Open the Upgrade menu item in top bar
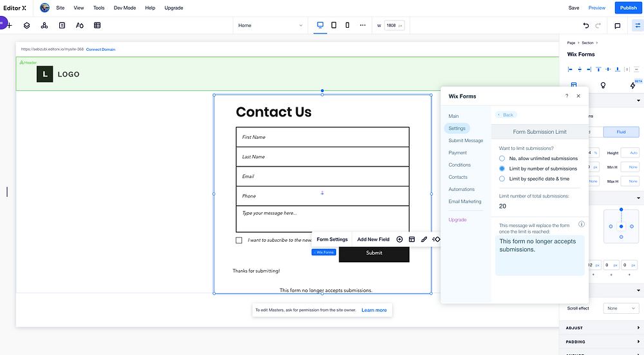Screen dimensions: 644x355 [174, 8]
